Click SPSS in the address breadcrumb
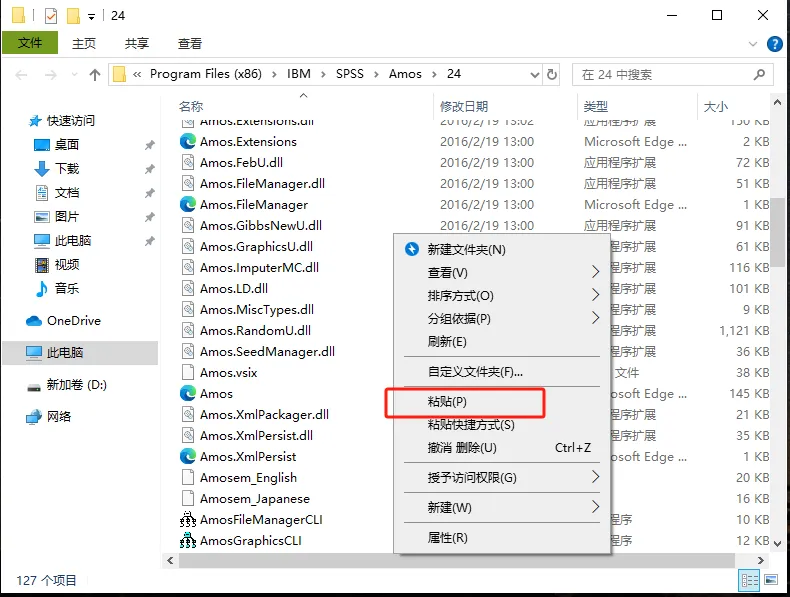Screen dimensions: 790x597 pos(350,74)
